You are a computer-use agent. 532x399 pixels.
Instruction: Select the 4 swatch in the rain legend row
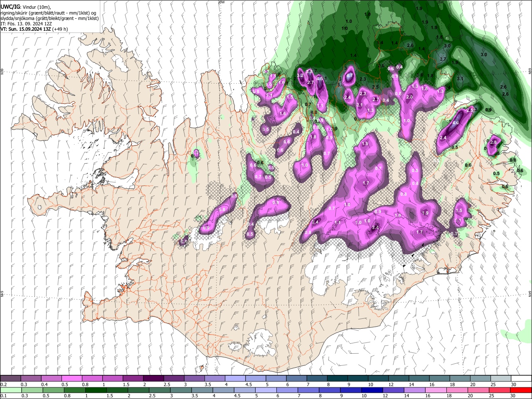pyautogui.click(x=223, y=390)
